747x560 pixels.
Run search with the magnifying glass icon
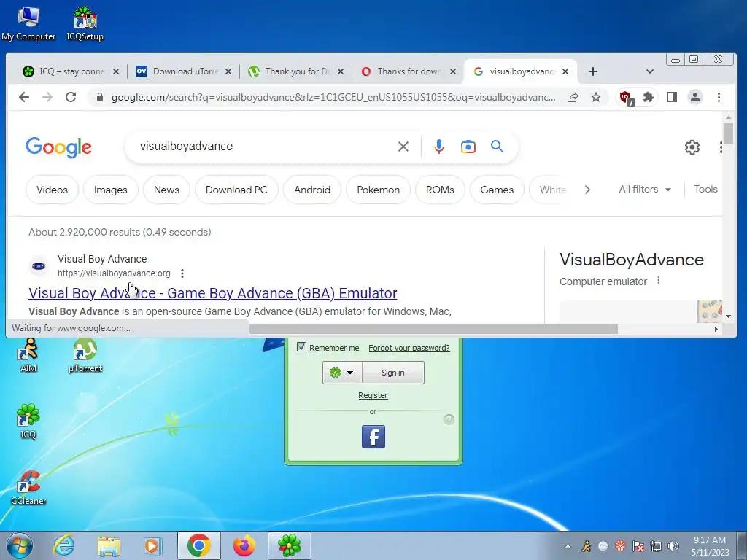[497, 147]
